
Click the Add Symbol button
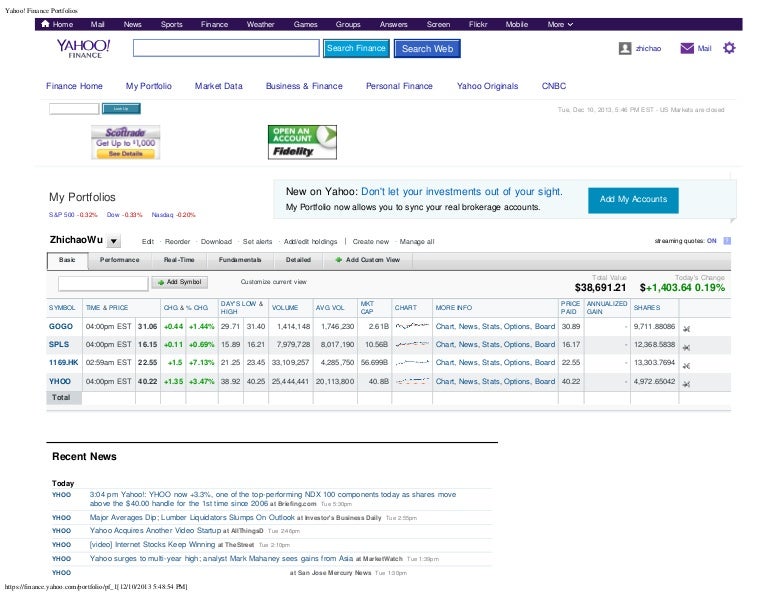[180, 282]
